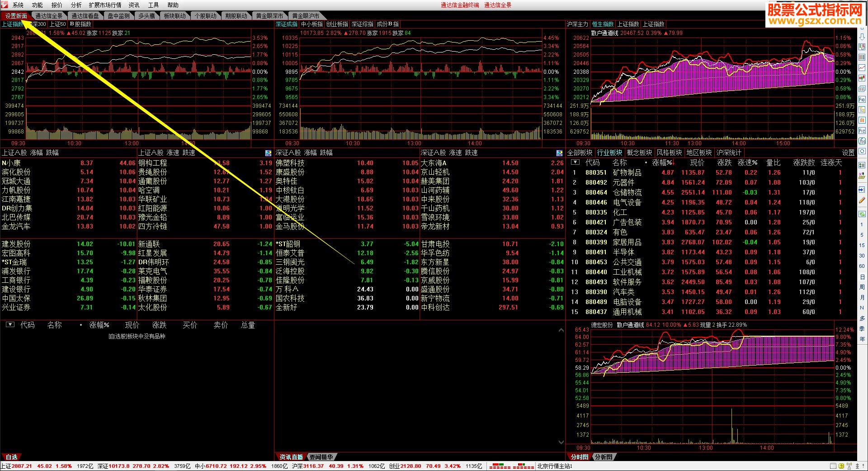Switch to the 多头鹰 tab
This screenshot has height=471, width=868.
pos(146,16)
